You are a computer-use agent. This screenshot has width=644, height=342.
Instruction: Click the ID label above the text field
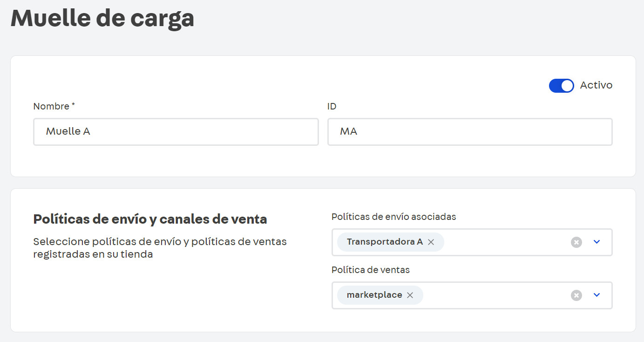tap(332, 106)
